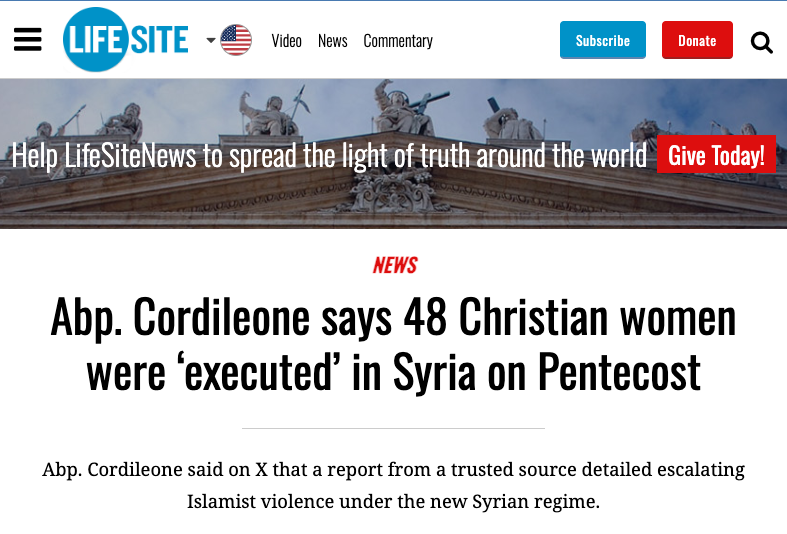Click the SITE wordmark text
Screen dimensions: 787x534
click(160, 40)
